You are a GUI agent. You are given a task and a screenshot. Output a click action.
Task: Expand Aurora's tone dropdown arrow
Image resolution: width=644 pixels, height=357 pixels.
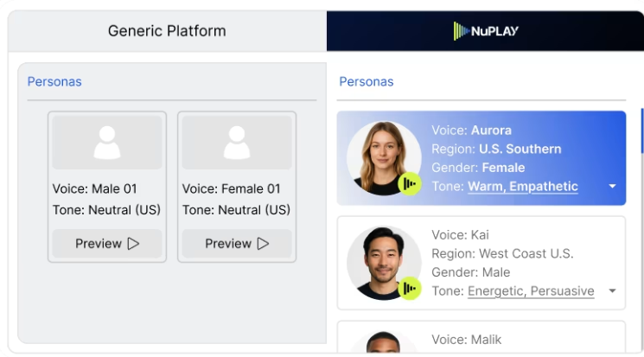point(612,187)
